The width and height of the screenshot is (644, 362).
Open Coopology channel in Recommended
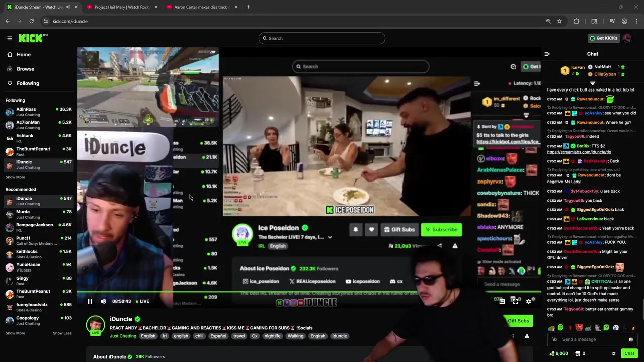pos(38,320)
